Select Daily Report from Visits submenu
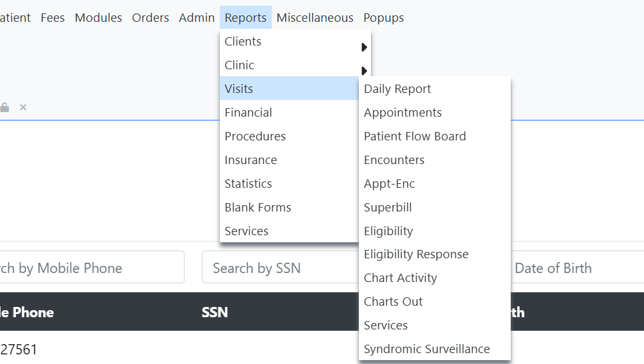The image size is (644, 364). (397, 89)
